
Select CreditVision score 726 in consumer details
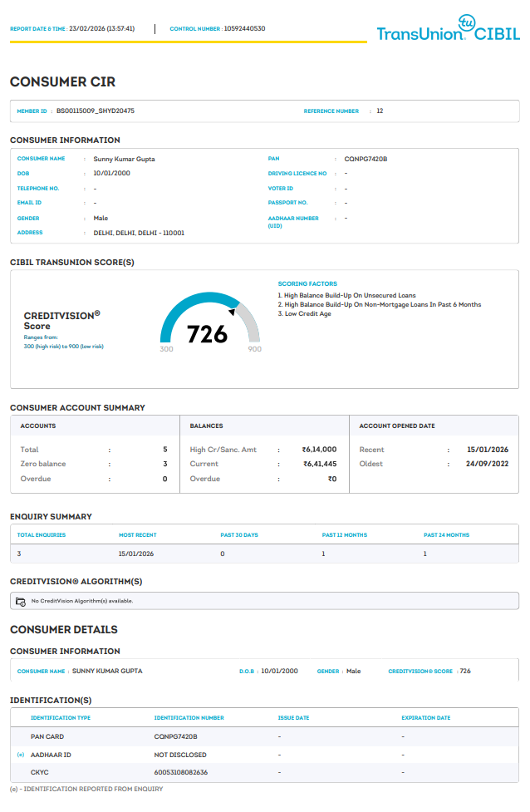click(x=465, y=672)
